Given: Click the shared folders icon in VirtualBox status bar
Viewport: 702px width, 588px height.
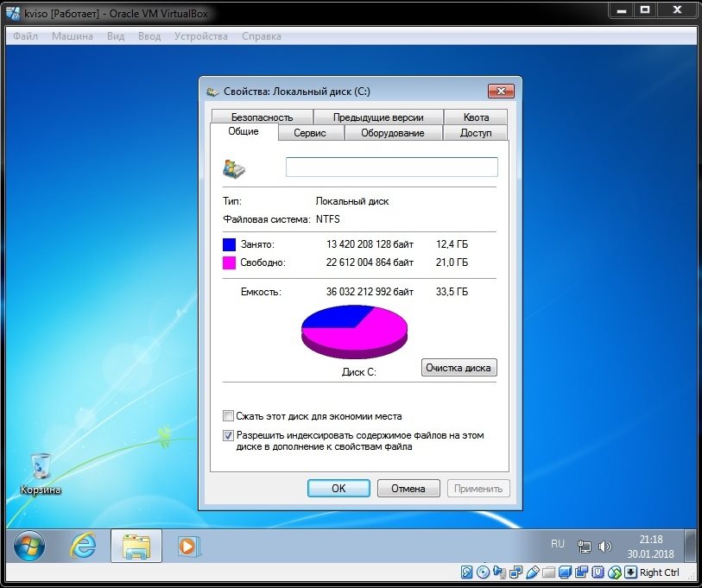Looking at the screenshot, I should (548, 572).
